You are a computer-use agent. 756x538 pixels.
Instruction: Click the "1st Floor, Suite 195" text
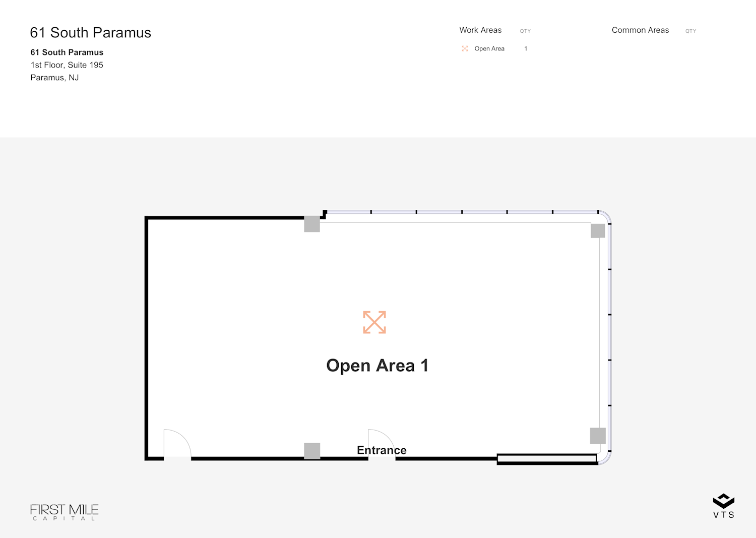pos(67,65)
